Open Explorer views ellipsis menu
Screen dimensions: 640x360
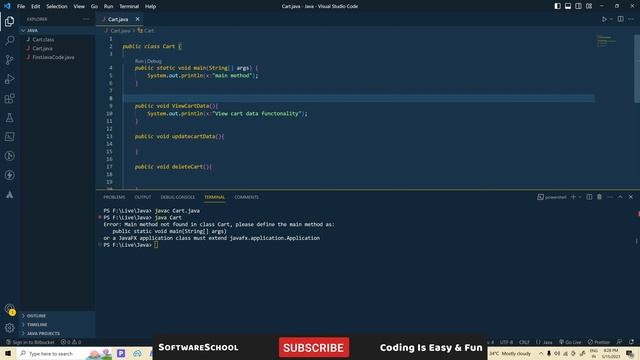(x=86, y=19)
